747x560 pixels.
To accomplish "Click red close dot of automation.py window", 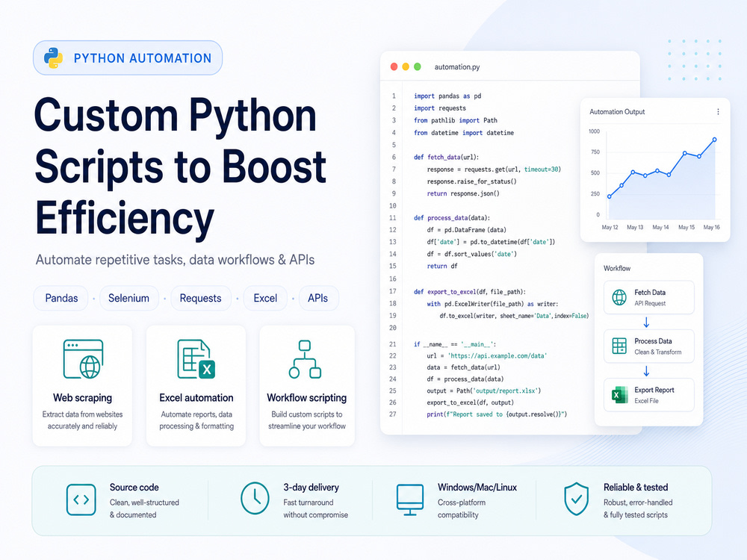I will pyautogui.click(x=394, y=66).
